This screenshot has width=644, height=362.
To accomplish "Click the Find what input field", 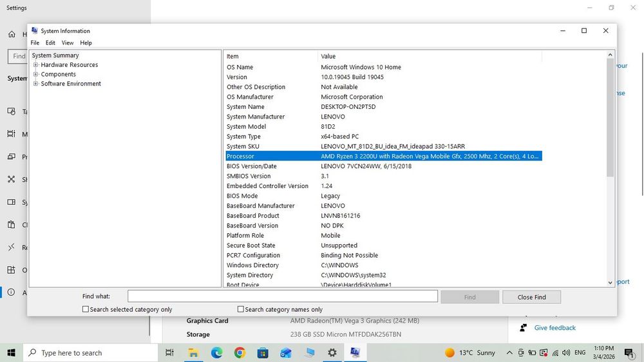I will (283, 296).
